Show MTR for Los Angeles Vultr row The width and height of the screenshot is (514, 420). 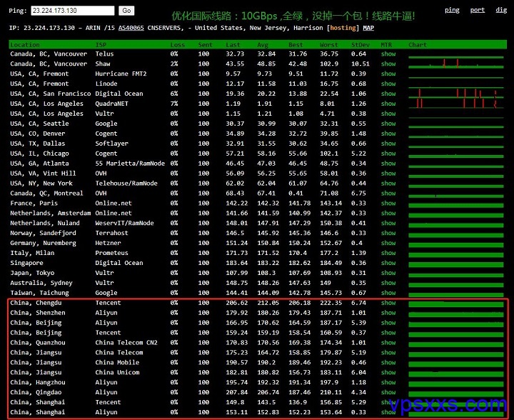coord(388,114)
